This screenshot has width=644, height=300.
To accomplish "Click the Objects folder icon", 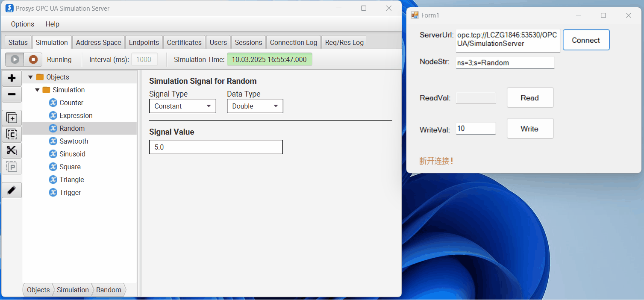I will 40,77.
